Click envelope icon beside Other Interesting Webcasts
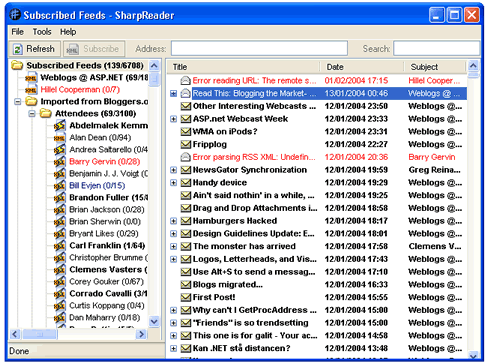The image size is (488, 364). coord(185,106)
